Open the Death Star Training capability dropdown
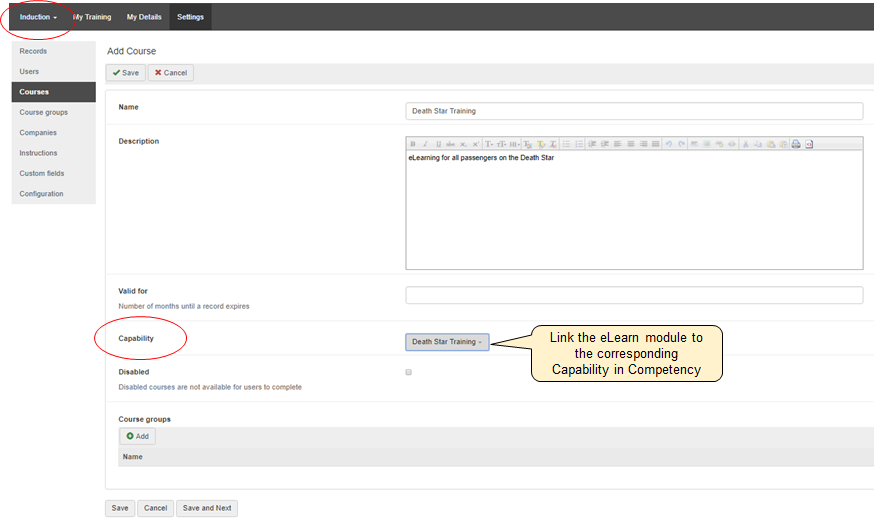874x521 pixels. pos(447,342)
